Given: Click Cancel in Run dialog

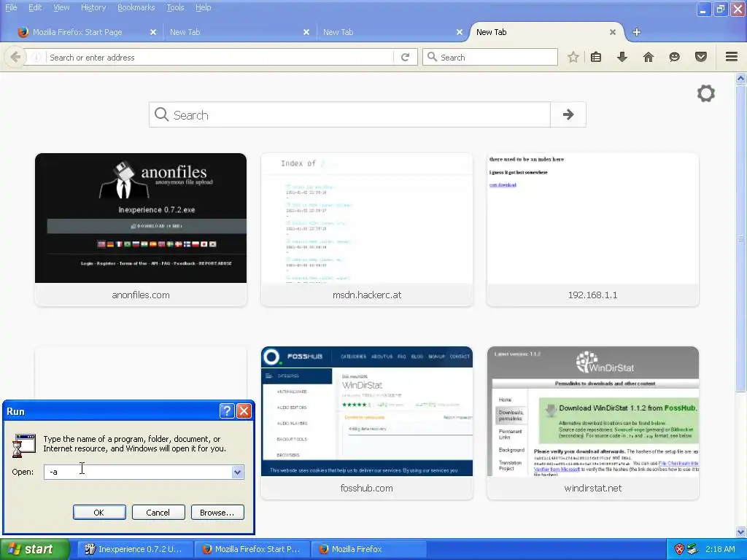Looking at the screenshot, I should (x=158, y=513).
